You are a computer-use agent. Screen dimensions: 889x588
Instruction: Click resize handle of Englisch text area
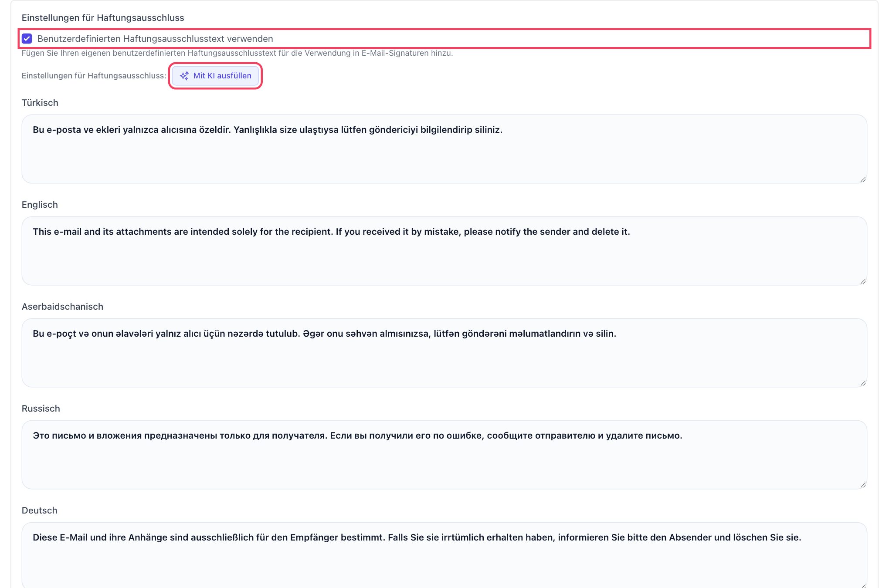tap(863, 281)
